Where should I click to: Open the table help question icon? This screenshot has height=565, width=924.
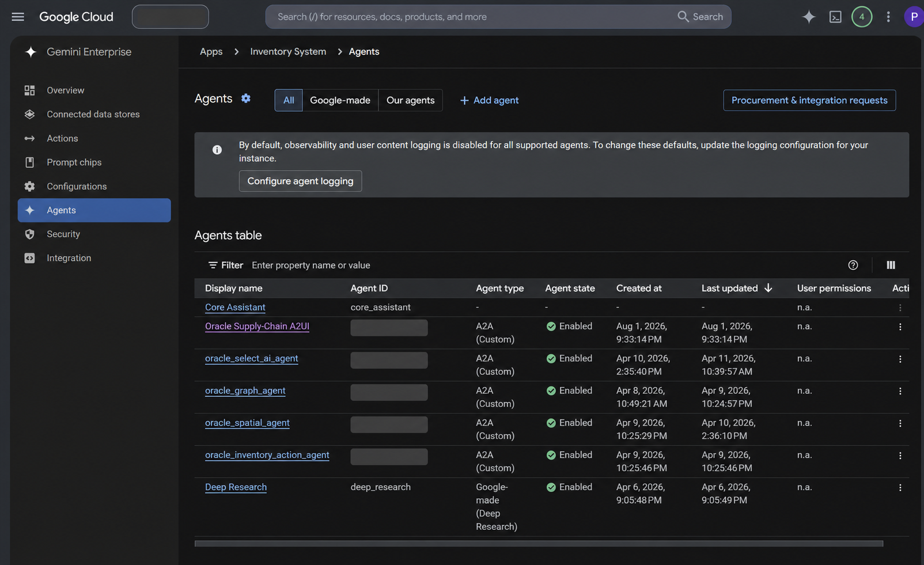pyautogui.click(x=853, y=265)
